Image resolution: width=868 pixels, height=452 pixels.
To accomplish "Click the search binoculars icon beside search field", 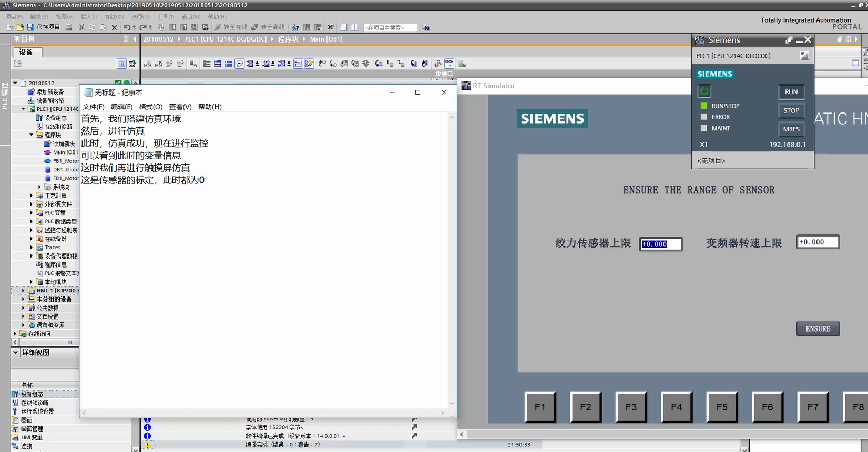I will (426, 27).
